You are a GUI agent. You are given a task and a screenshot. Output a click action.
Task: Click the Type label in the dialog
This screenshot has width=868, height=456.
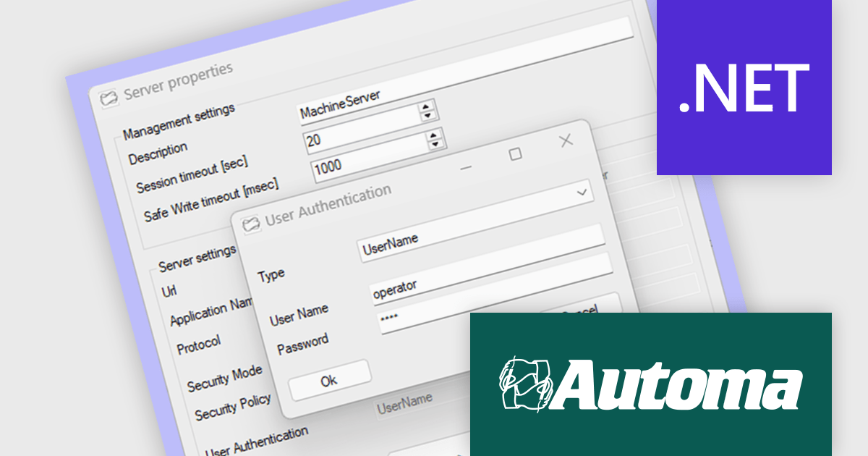click(271, 275)
